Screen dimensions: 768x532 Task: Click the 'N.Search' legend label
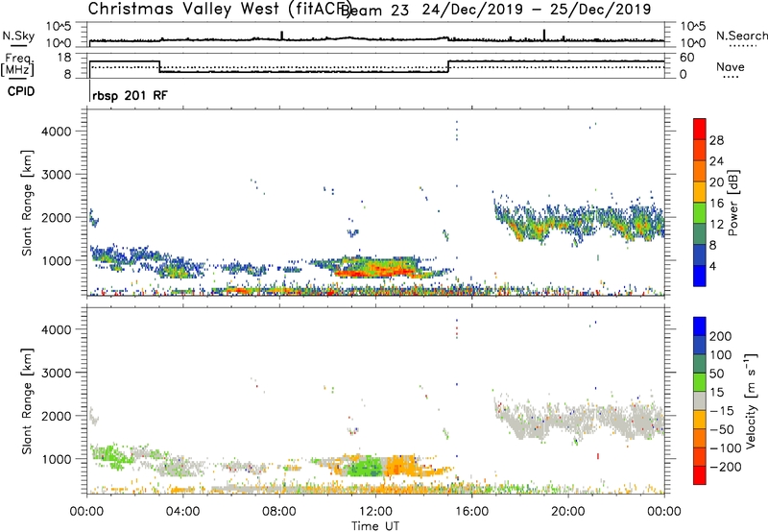tap(741, 36)
